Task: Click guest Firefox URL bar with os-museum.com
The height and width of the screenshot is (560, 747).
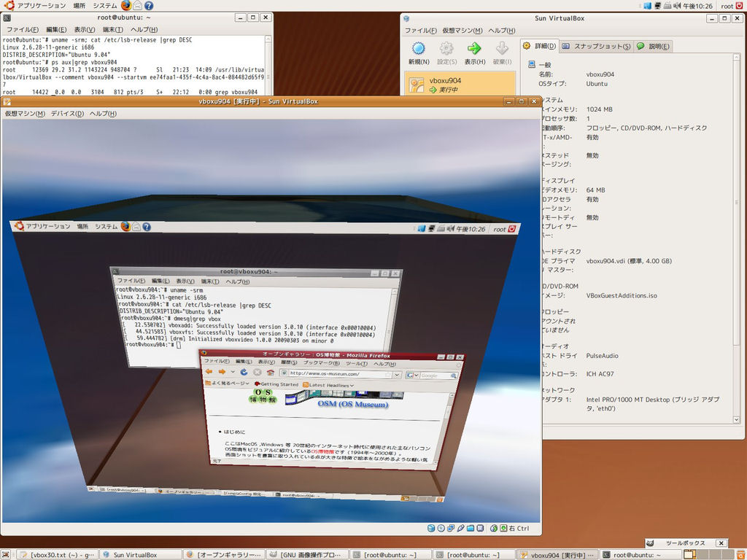Action: [340, 374]
